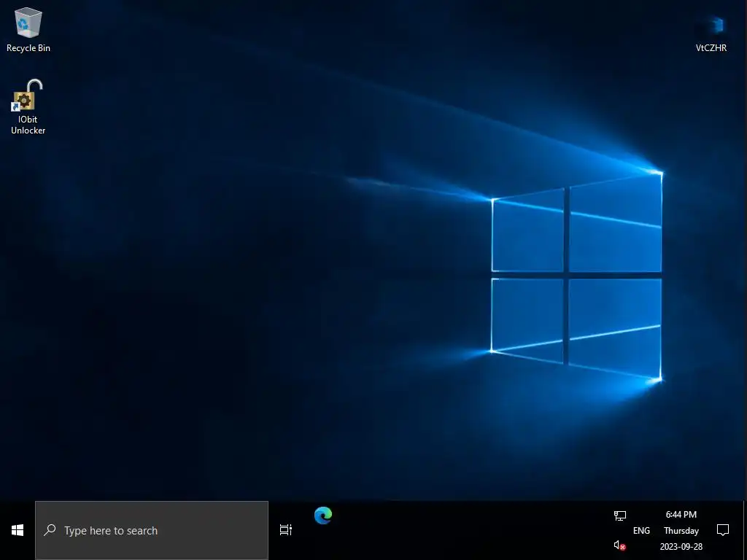
Task: Click the Type here to search box
Action: [152, 531]
